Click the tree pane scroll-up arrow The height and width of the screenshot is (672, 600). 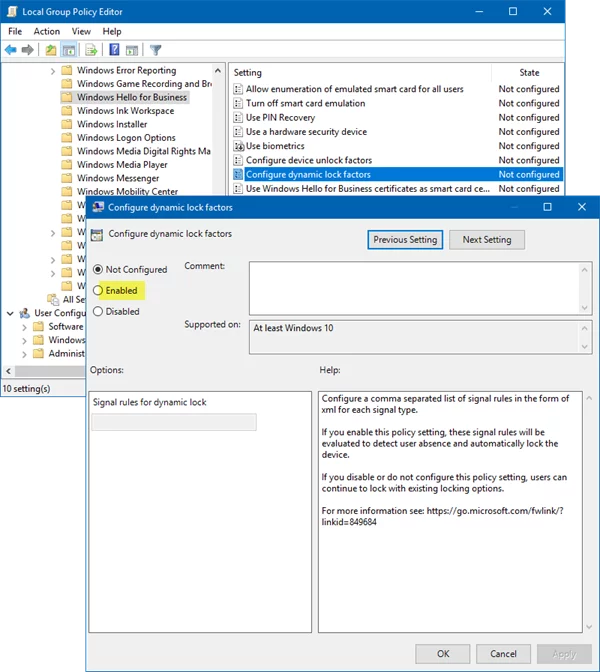218,71
